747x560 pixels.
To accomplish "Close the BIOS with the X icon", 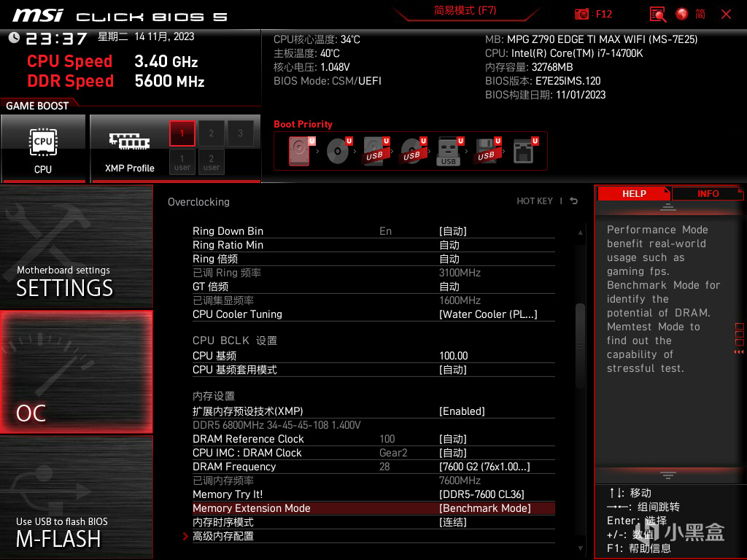I will tap(726, 15).
